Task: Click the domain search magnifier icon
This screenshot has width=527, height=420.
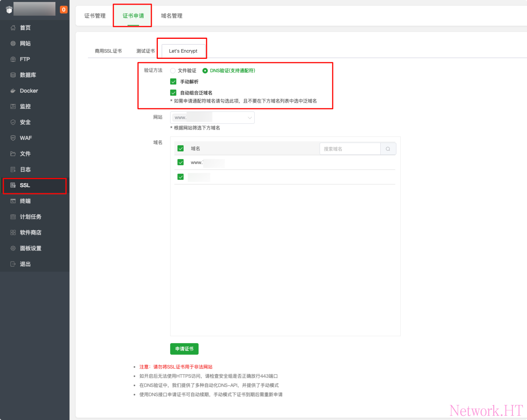Action: 388,149
